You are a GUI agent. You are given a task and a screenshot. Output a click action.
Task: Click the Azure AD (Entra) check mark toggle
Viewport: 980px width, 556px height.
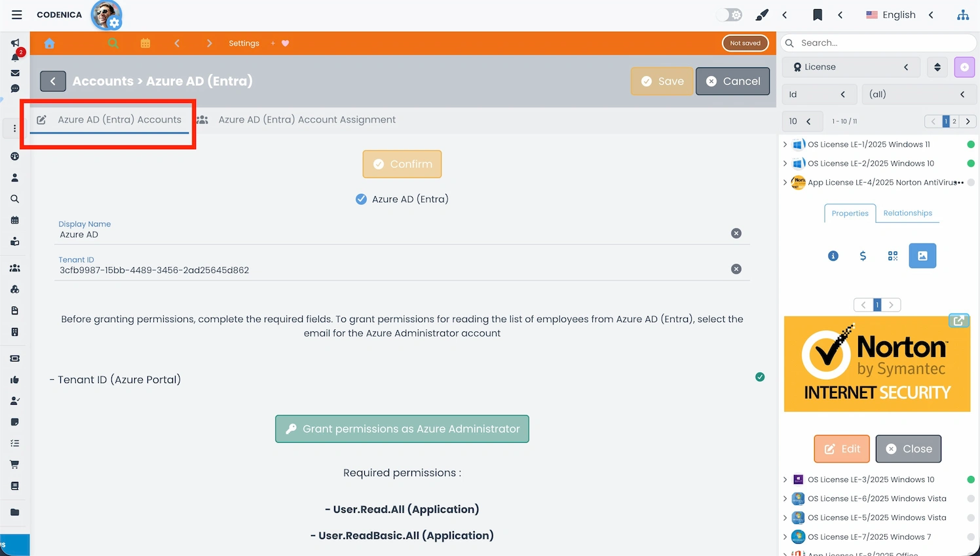[x=361, y=199]
